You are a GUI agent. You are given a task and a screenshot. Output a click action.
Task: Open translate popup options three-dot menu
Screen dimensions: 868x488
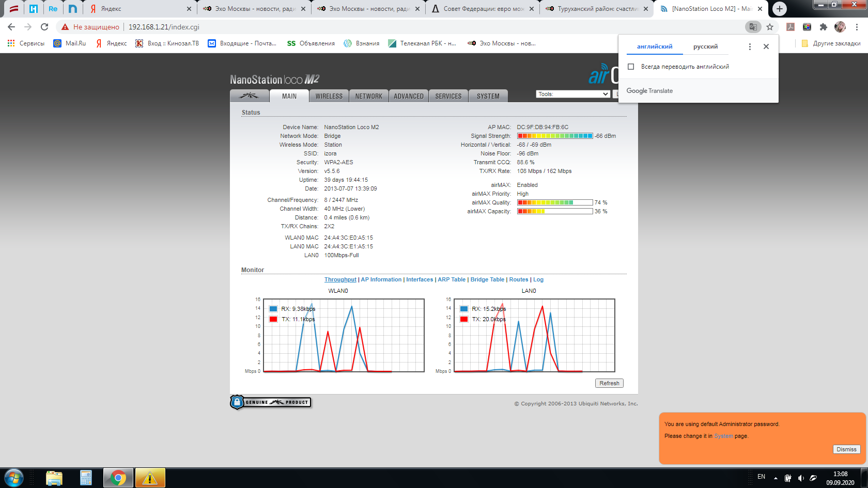[x=750, y=46]
